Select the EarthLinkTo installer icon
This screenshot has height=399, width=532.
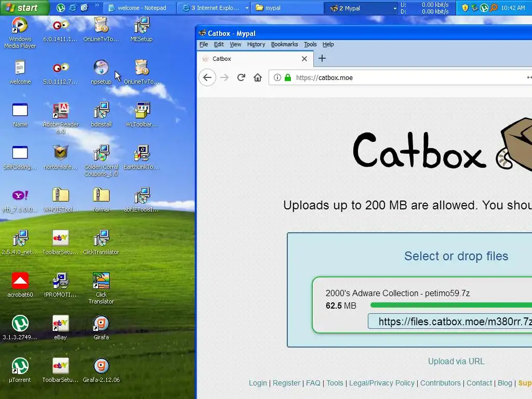pos(141,157)
